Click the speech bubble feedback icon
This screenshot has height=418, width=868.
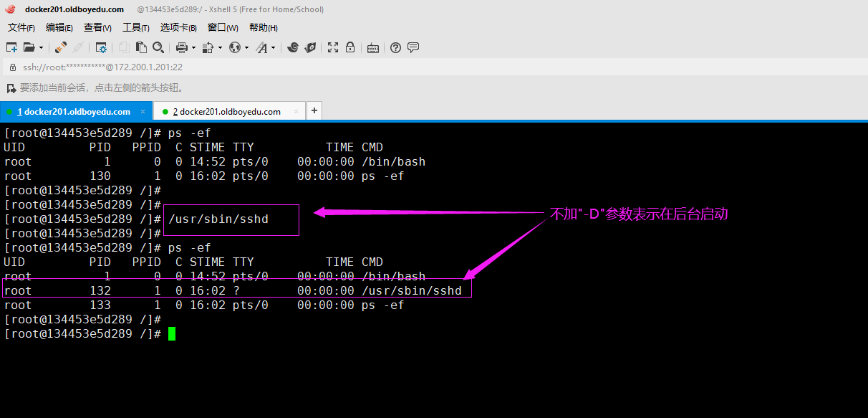[413, 47]
